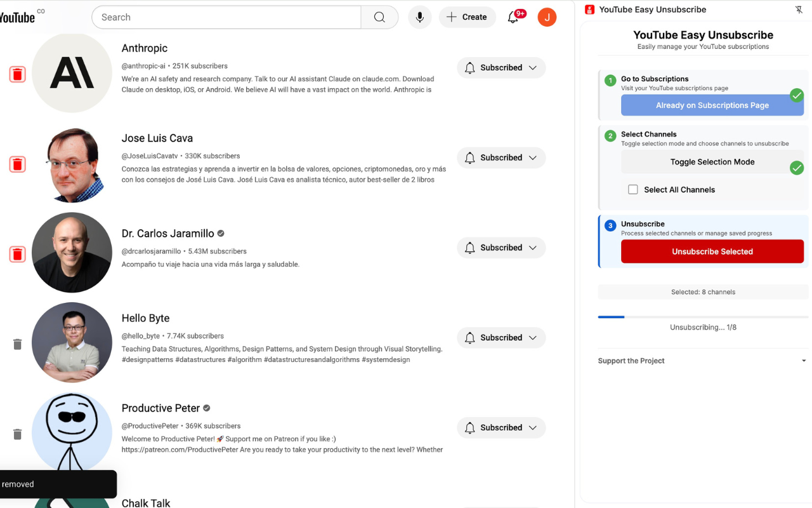Image resolution: width=812 pixels, height=508 pixels.
Task: Click the '@JoseLuisCavatv' handle text
Action: (150, 156)
